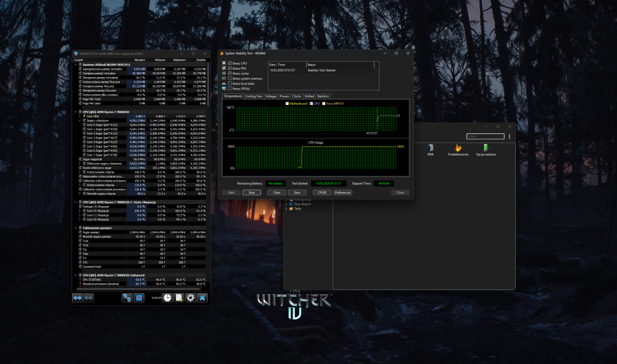
Task: Open the stability test Preferences
Action: point(342,192)
